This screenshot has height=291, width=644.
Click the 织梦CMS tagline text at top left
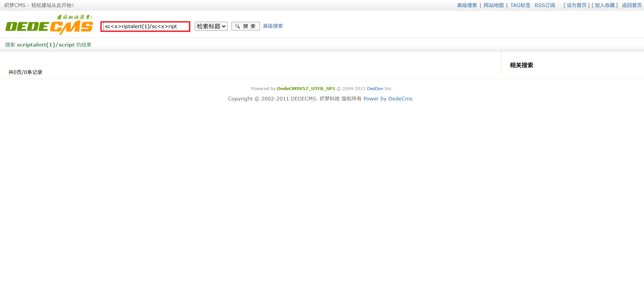pos(39,5)
